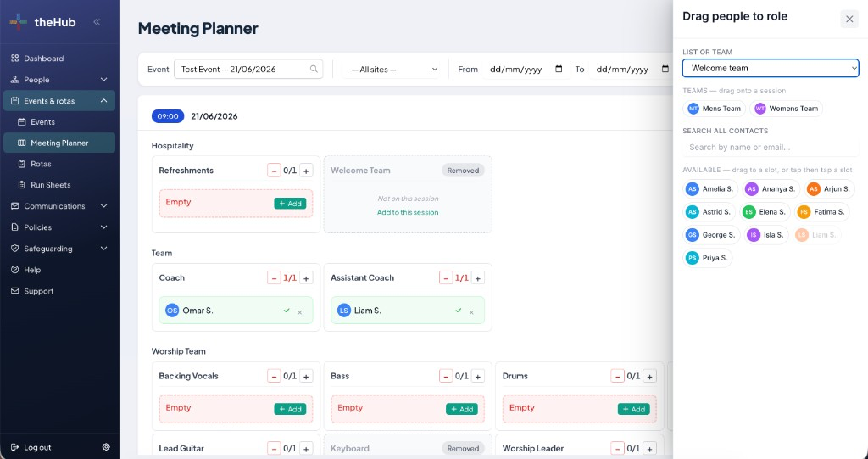
Task: Remove Omar S. from Coach
Action: click(x=300, y=312)
